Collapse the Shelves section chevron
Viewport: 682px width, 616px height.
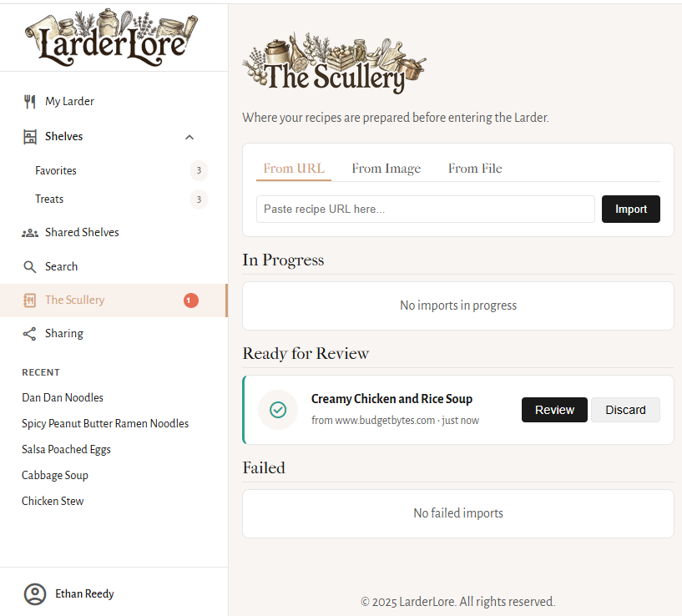click(189, 136)
